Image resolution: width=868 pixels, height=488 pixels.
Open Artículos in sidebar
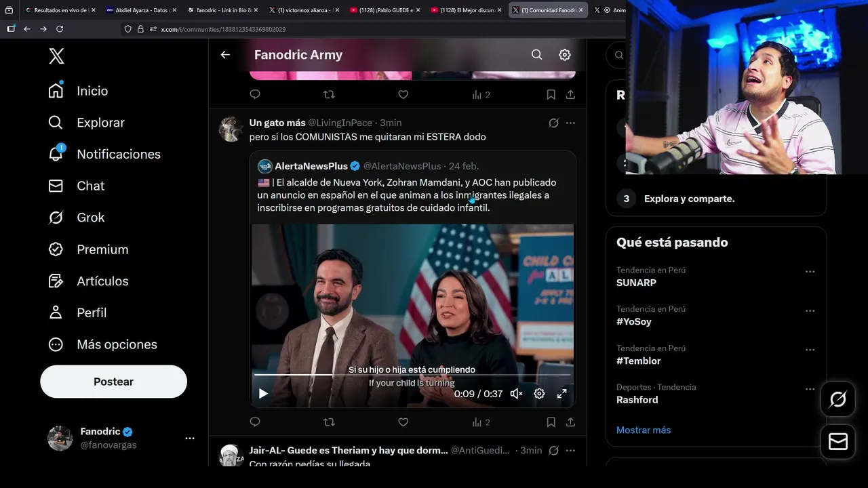pos(88,281)
